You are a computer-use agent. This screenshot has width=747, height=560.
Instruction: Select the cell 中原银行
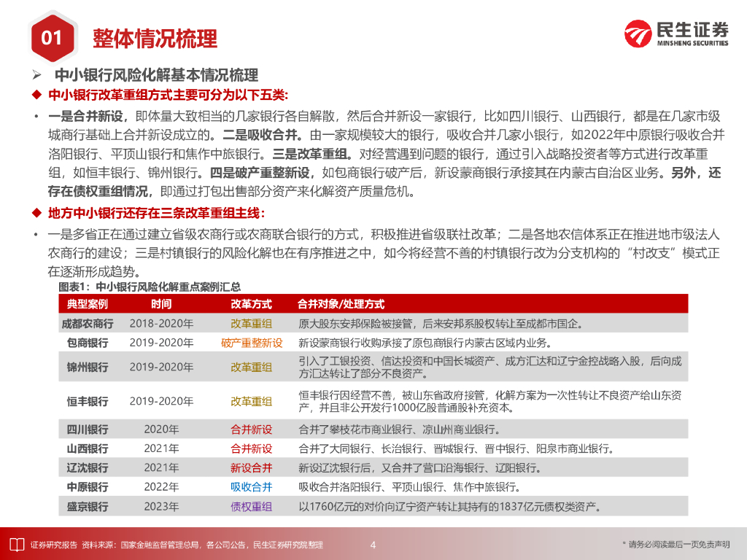[88, 487]
